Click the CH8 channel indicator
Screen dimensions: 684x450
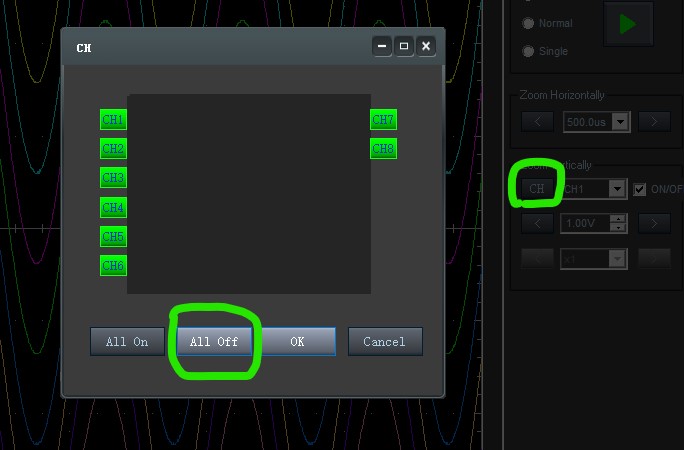383,149
